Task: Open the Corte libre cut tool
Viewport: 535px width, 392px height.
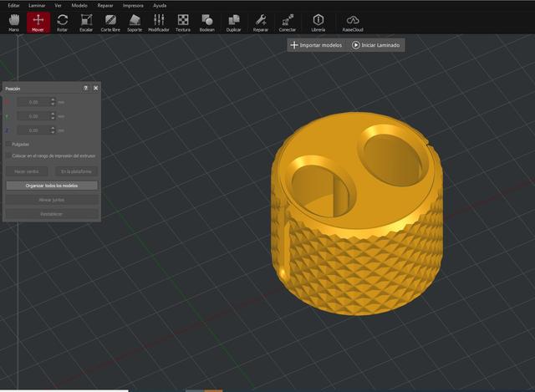Action: (x=110, y=23)
